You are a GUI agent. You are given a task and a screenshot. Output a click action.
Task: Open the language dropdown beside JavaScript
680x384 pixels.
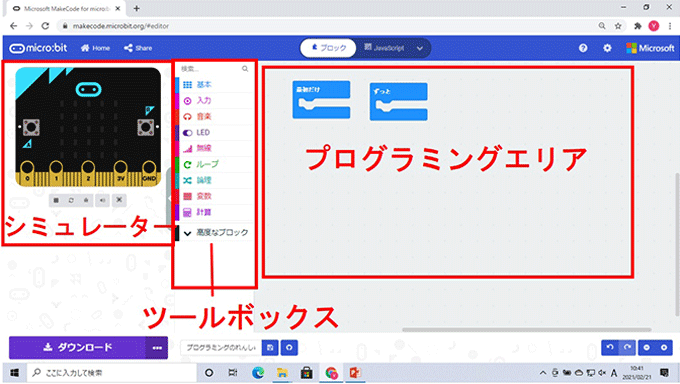tap(420, 48)
